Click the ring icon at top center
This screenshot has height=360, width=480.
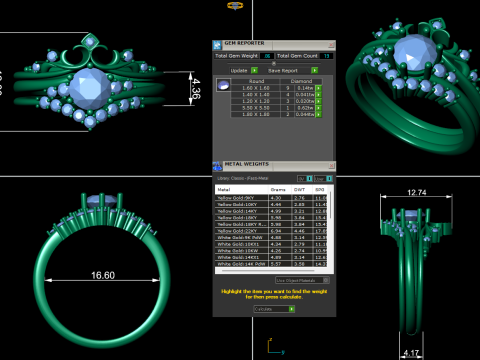point(235,6)
